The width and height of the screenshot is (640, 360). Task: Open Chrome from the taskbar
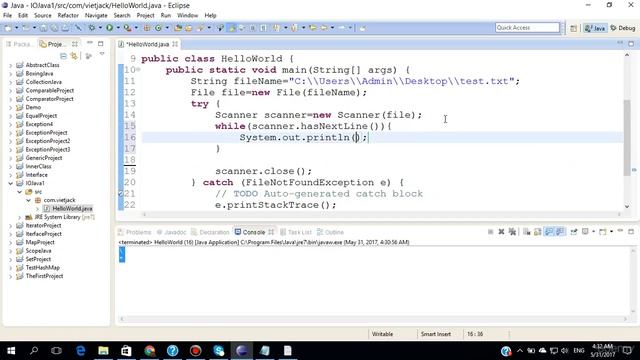pyautogui.click(x=150, y=351)
